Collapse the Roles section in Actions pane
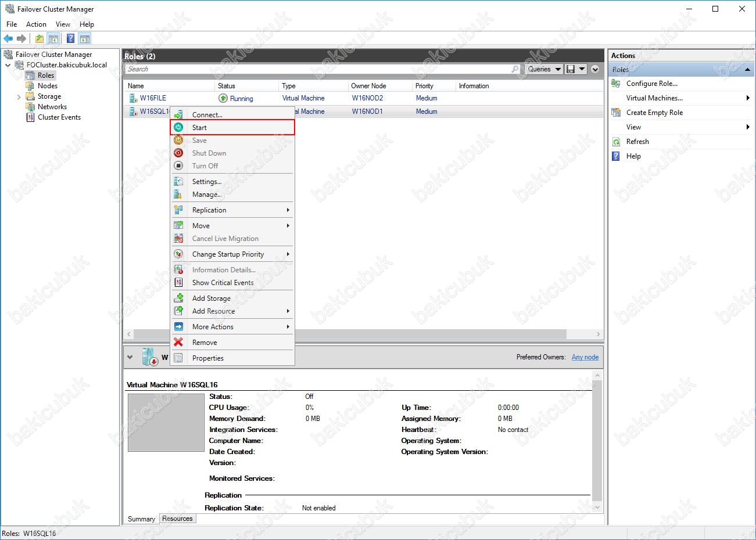The image size is (756, 540). [747, 70]
